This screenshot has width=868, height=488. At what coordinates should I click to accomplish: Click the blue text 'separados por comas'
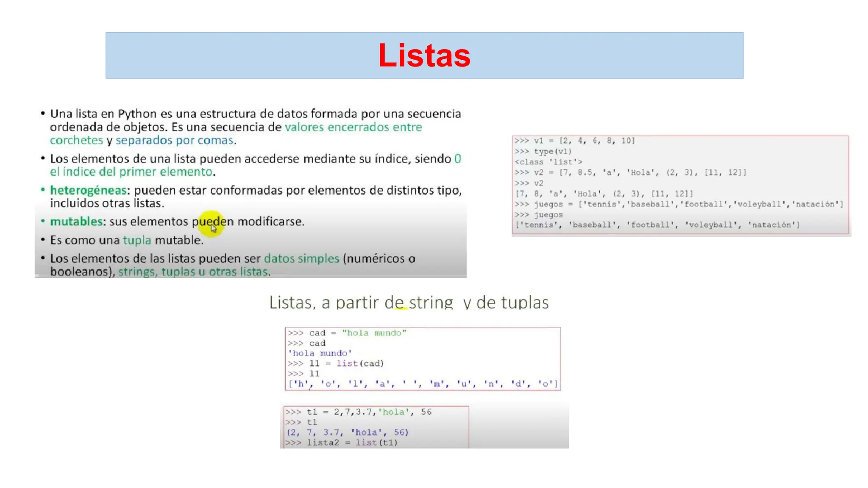coord(174,140)
